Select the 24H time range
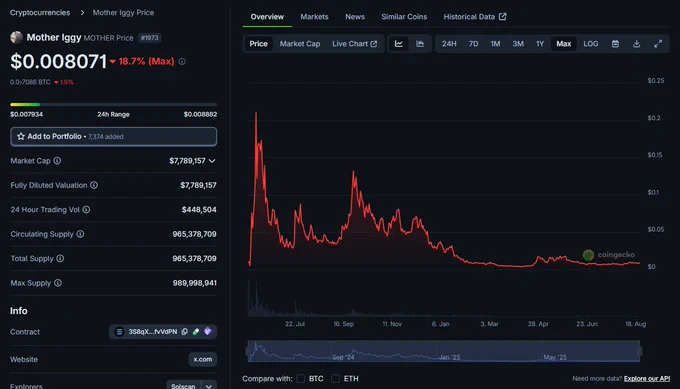 (449, 44)
